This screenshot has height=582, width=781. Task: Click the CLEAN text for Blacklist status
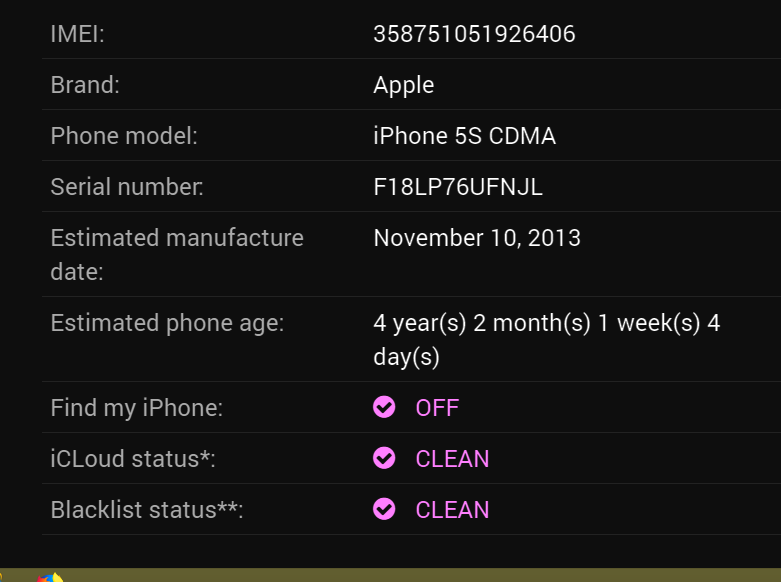[452, 510]
